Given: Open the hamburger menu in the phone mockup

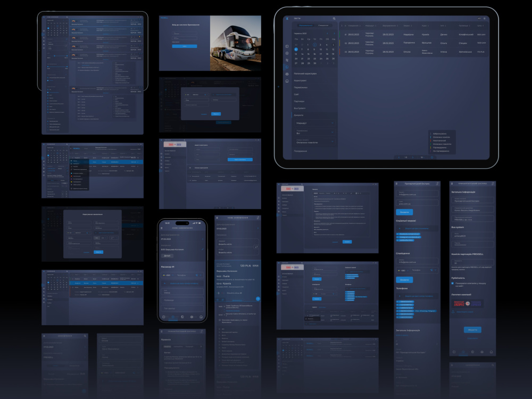Looking at the screenshot, I should [x=162, y=228].
